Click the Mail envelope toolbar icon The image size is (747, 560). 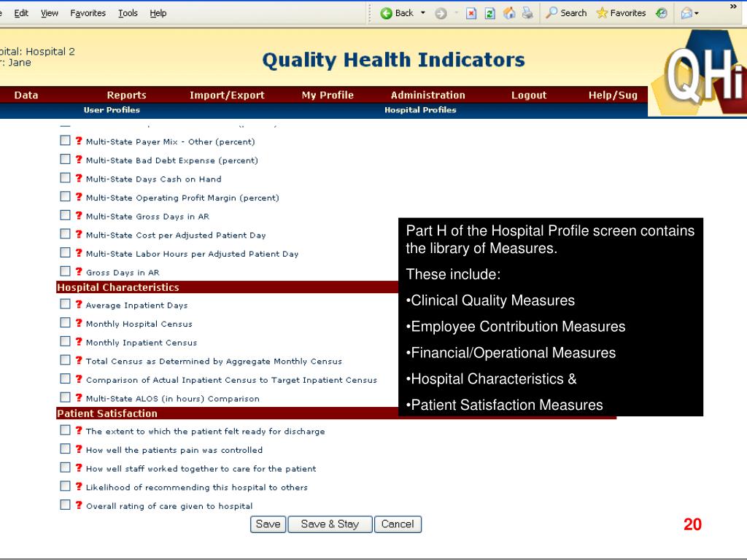(x=686, y=13)
